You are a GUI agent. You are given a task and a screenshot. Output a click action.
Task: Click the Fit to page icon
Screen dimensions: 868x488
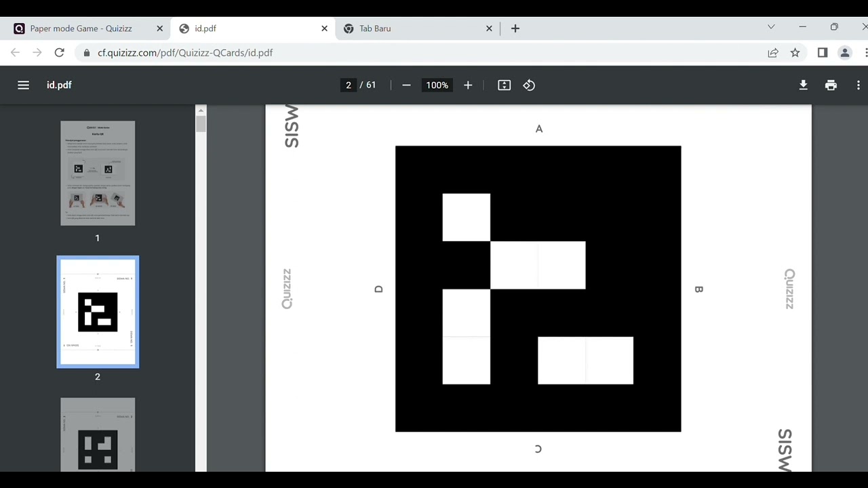click(x=504, y=85)
